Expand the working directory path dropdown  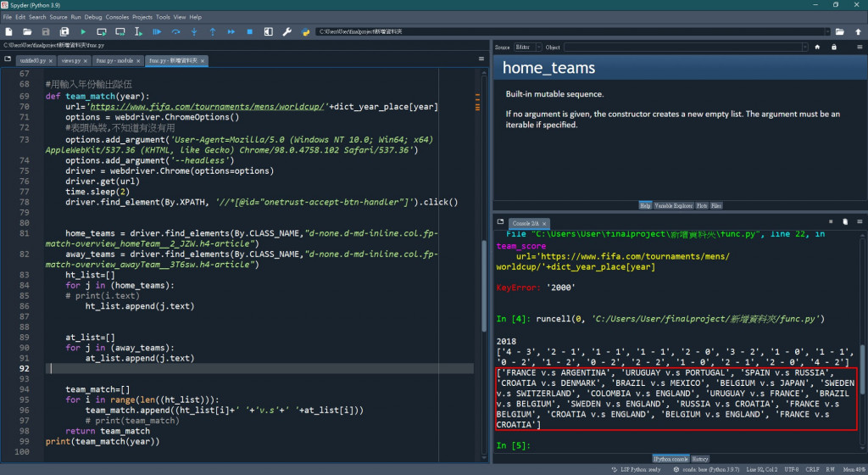click(x=826, y=31)
